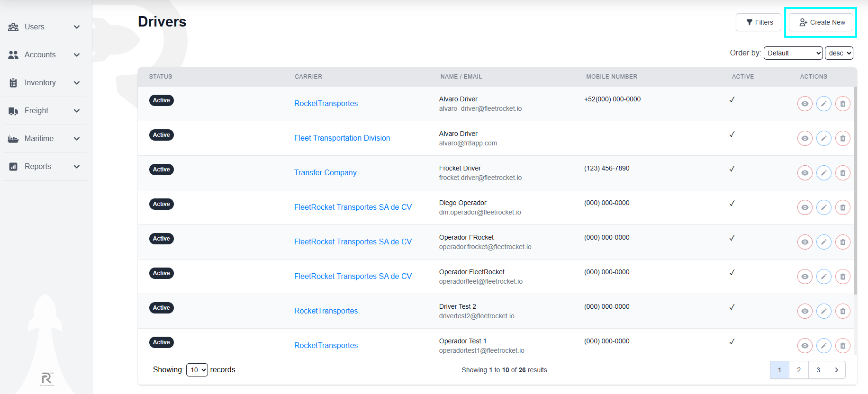This screenshot has height=394, width=868.
Task: Edit the Driver Test 2 record
Action: coord(823,311)
